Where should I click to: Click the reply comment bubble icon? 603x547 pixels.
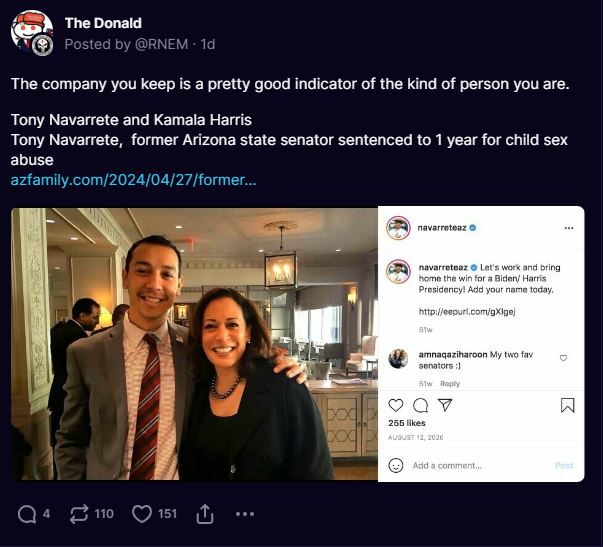point(27,514)
